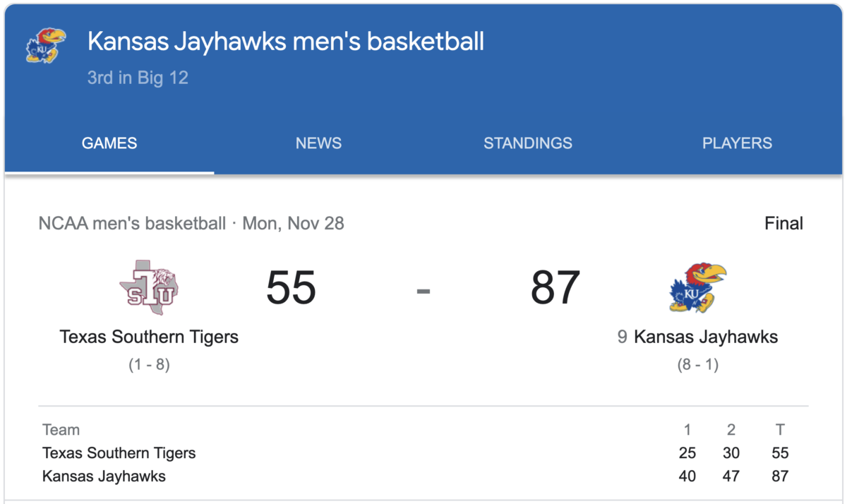Select the Texas Southern Tigers team name
This screenshot has width=847, height=504.
click(x=149, y=337)
